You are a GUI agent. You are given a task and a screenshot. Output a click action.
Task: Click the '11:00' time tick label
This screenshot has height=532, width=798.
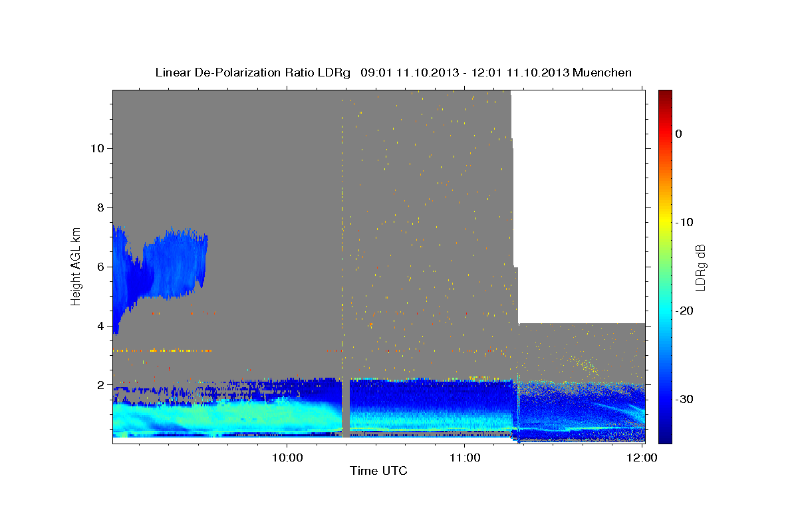point(465,458)
